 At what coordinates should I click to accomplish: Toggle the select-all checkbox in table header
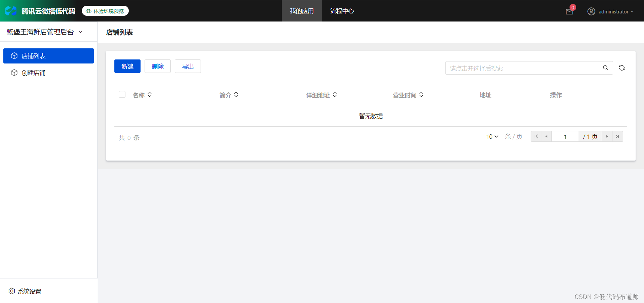coord(122,94)
